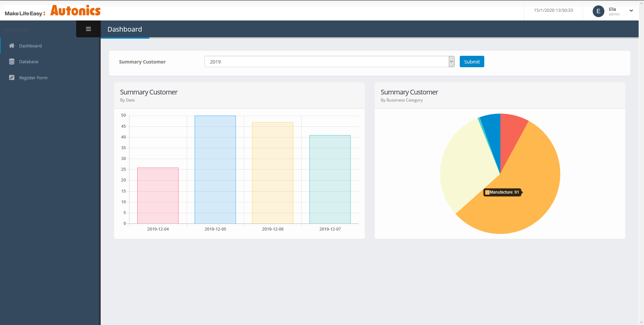
Task: Select the Dashboard header tab
Action: click(125, 29)
